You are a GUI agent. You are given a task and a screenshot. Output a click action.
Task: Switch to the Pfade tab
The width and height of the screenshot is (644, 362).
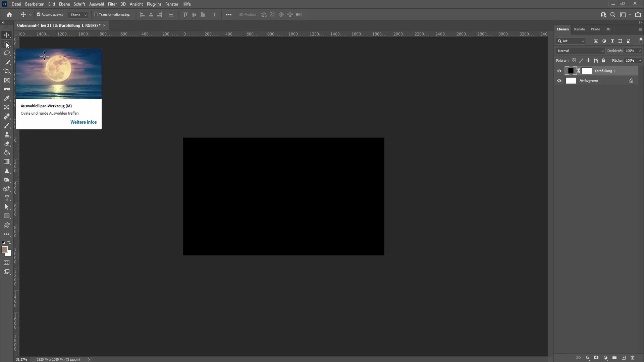(595, 29)
